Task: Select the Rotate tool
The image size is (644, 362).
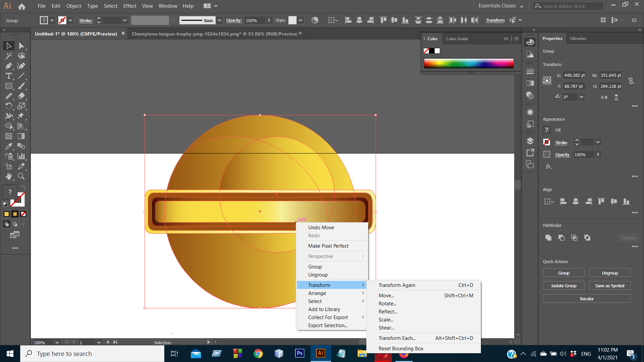Action: 9,106
